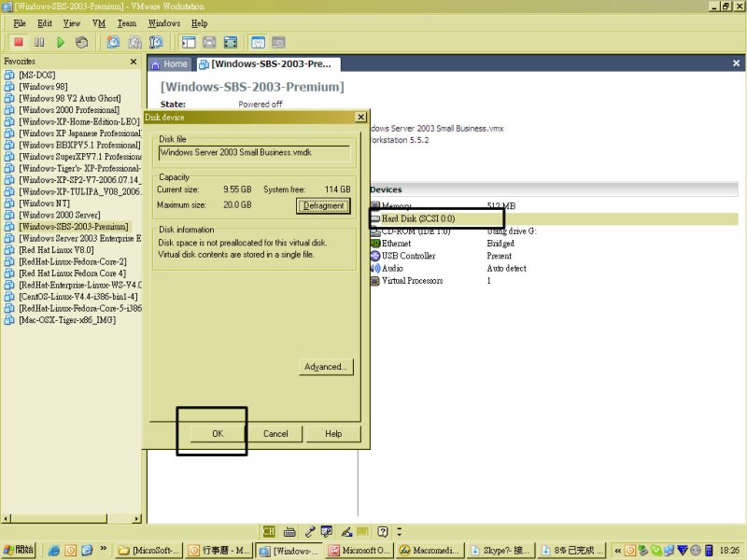The image size is (747, 560).
Task: Click the IME CH language indicator
Action: tap(269, 531)
